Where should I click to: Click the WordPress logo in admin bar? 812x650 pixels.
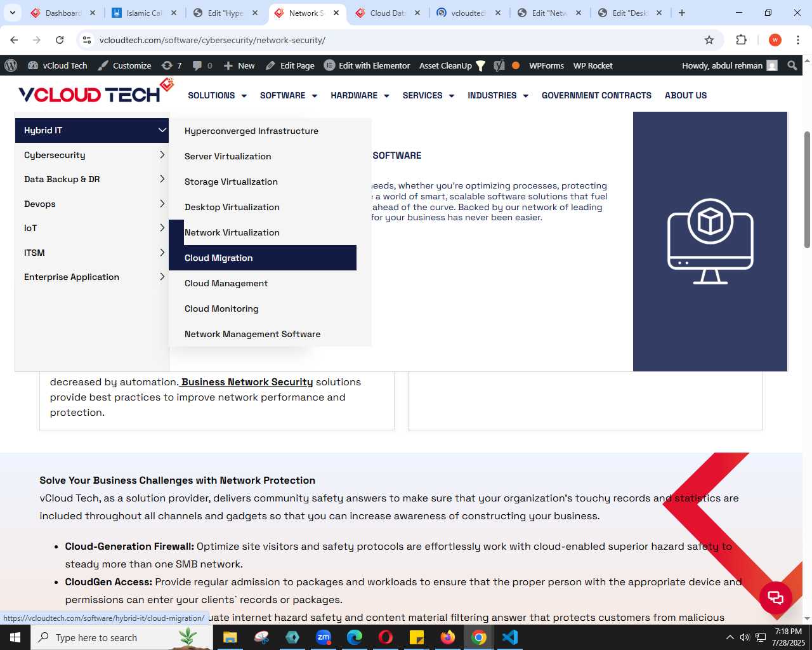11,65
